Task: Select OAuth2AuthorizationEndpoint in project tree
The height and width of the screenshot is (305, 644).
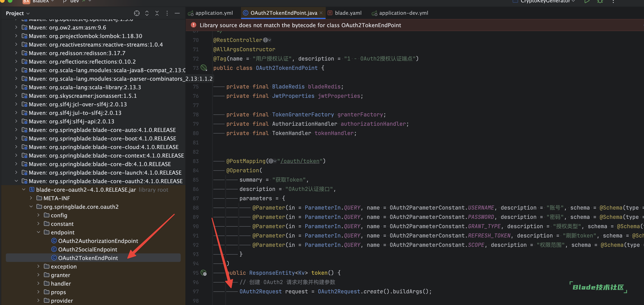Action: (x=98, y=241)
